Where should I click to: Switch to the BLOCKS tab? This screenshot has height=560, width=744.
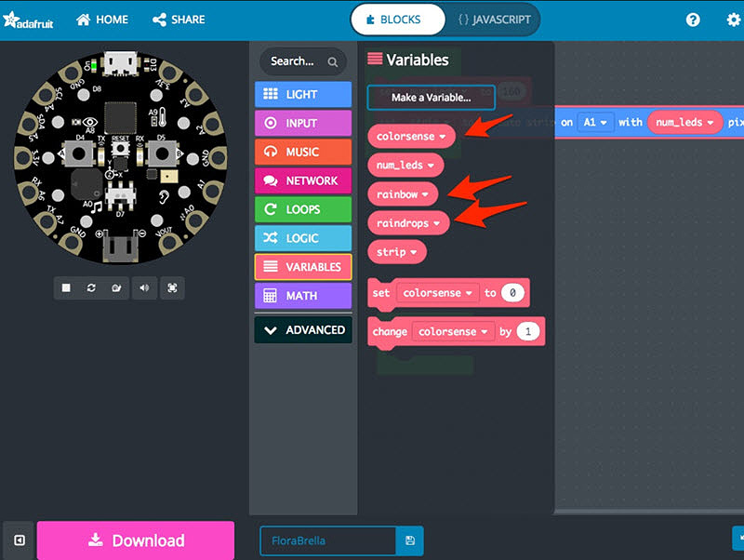tap(397, 19)
